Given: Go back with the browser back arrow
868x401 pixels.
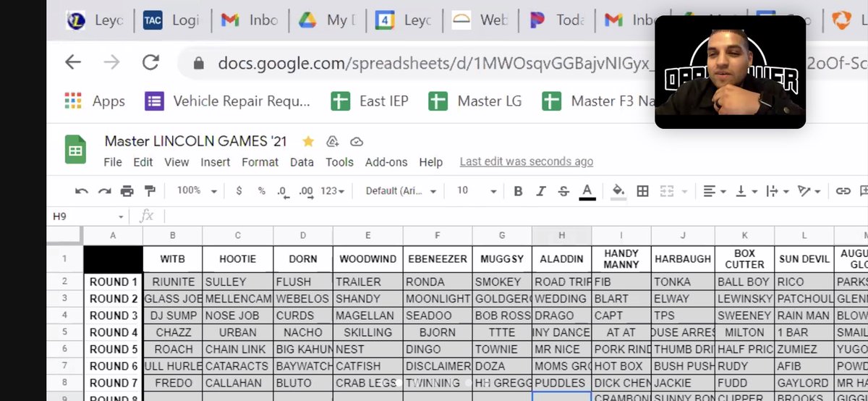Looking at the screenshot, I should 73,62.
